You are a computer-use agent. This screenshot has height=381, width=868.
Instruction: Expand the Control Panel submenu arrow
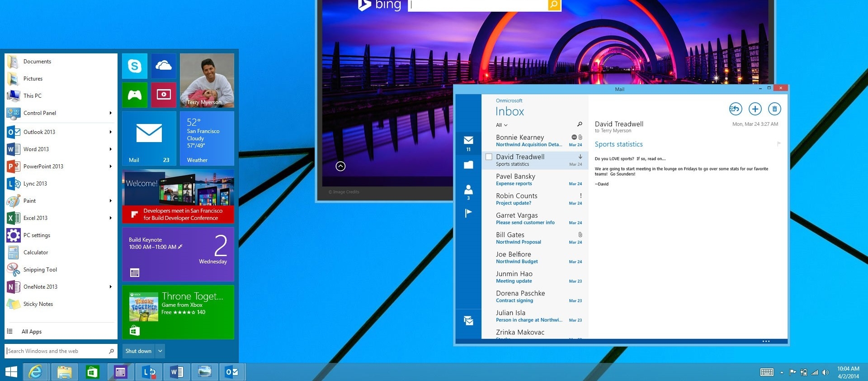(x=110, y=113)
